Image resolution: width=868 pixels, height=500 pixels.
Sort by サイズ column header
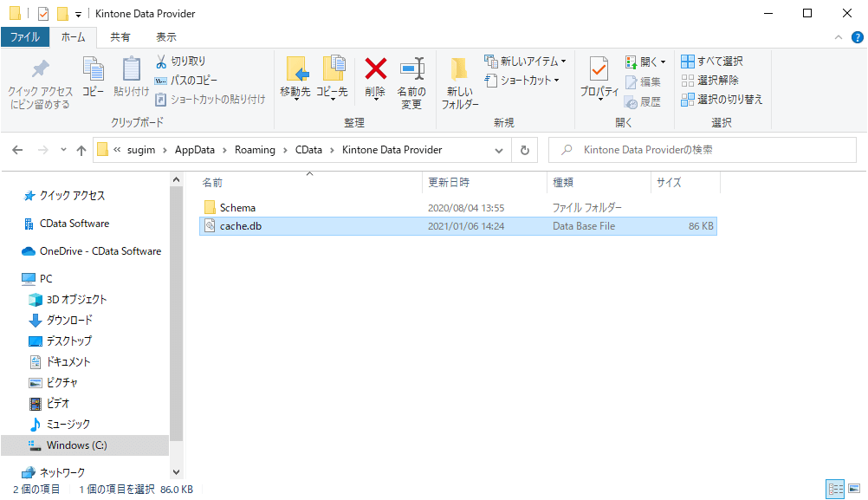pos(685,182)
